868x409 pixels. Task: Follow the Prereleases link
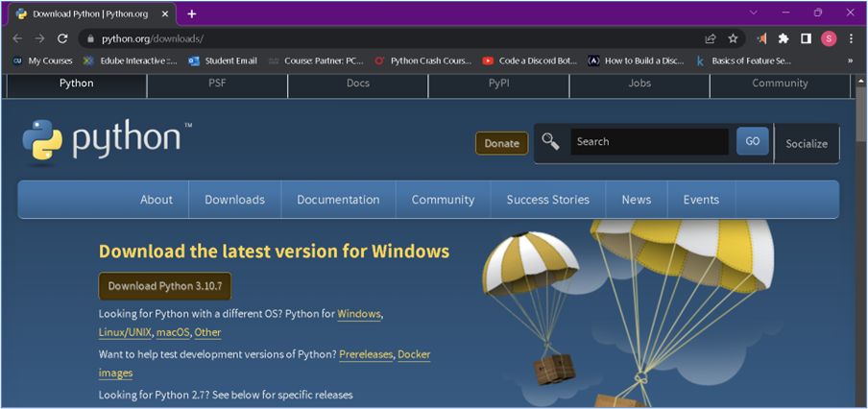pyautogui.click(x=366, y=354)
